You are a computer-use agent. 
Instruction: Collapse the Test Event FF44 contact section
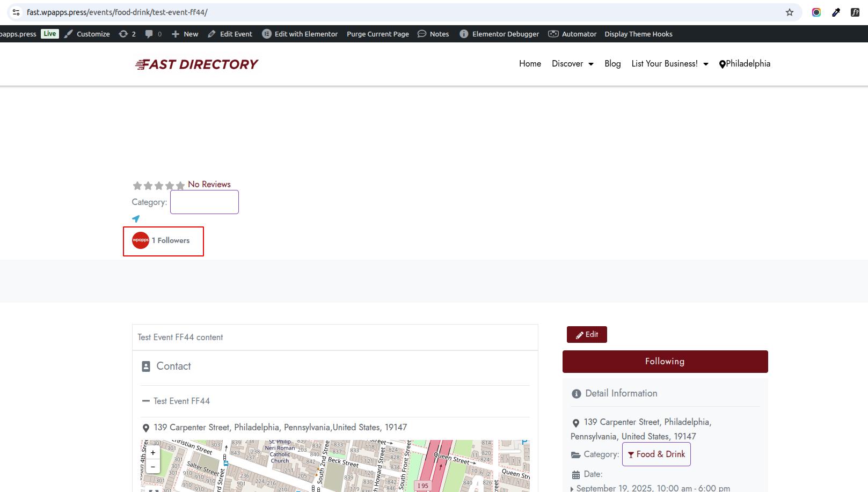(x=146, y=401)
